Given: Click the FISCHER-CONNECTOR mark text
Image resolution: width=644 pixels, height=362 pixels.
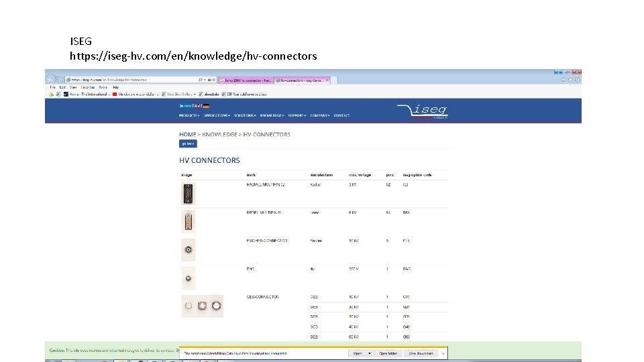Looking at the screenshot, I should (266, 241).
